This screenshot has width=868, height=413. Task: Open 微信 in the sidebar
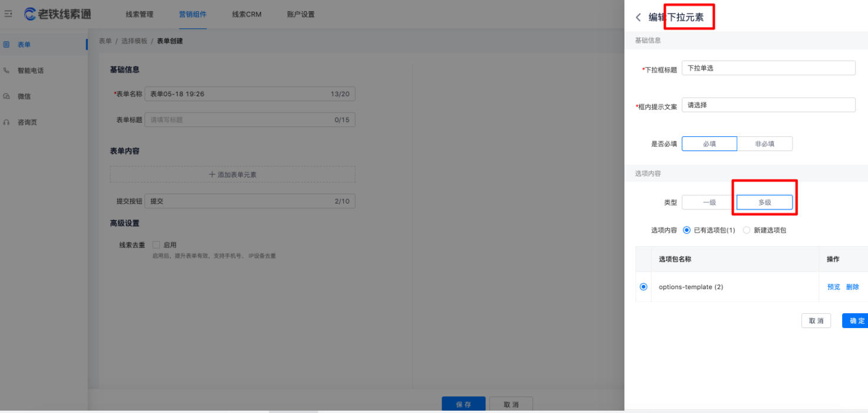pyautogui.click(x=24, y=96)
